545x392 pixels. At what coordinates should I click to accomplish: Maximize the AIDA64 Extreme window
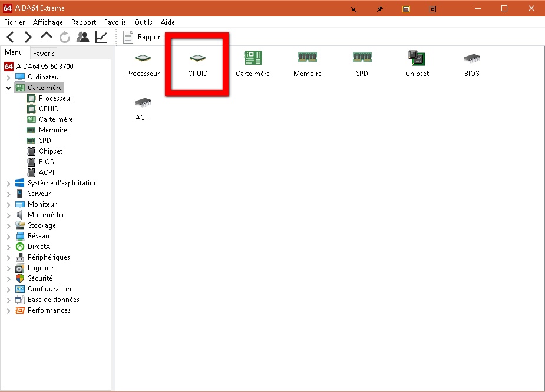[504, 8]
